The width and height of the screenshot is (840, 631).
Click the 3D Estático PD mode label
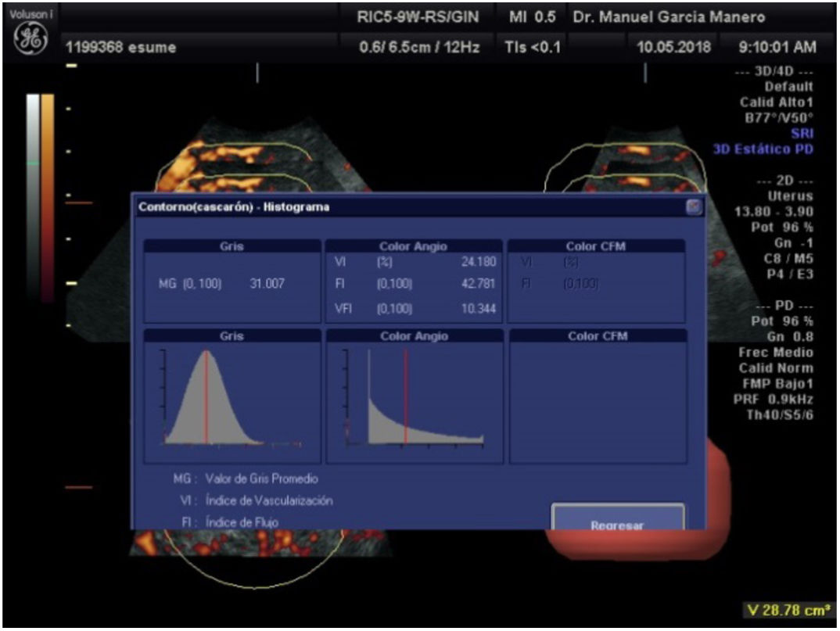(763, 149)
